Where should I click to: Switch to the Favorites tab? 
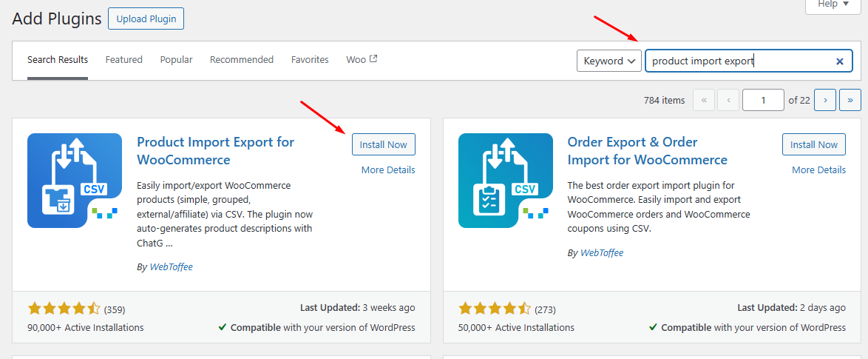coord(310,59)
